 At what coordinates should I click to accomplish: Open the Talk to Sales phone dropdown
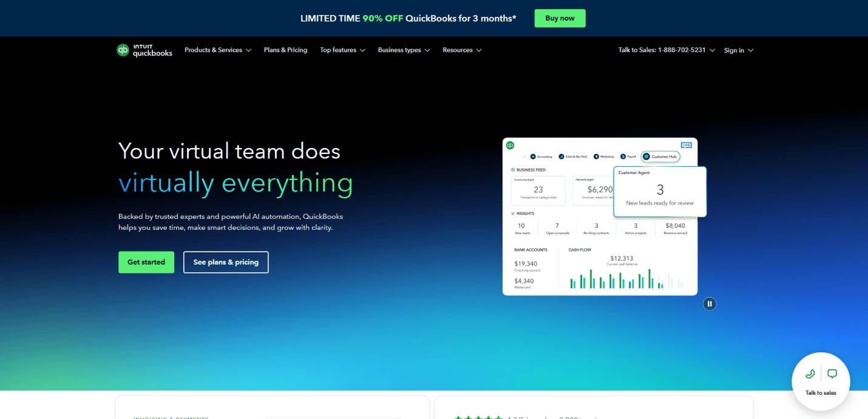[x=666, y=50]
